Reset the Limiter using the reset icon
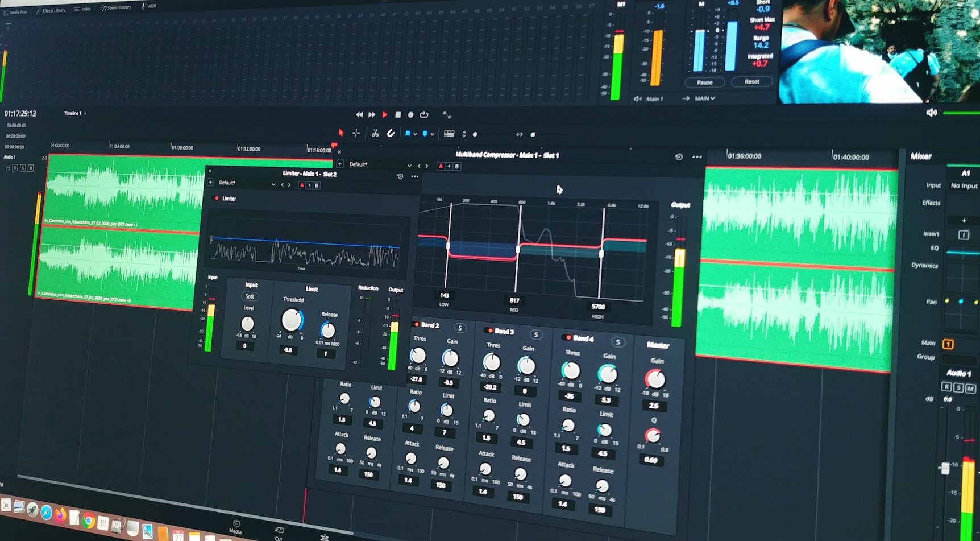Viewport: 980px width, 541px height. click(400, 176)
